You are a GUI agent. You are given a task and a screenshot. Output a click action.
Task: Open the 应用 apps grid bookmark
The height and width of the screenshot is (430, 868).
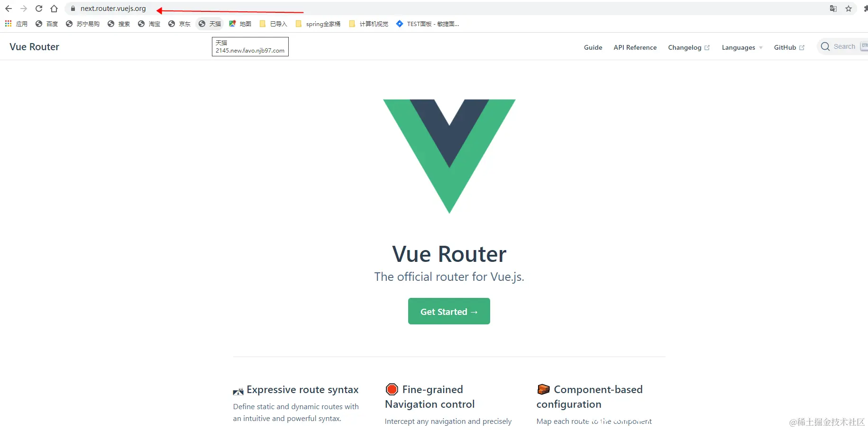tap(16, 24)
